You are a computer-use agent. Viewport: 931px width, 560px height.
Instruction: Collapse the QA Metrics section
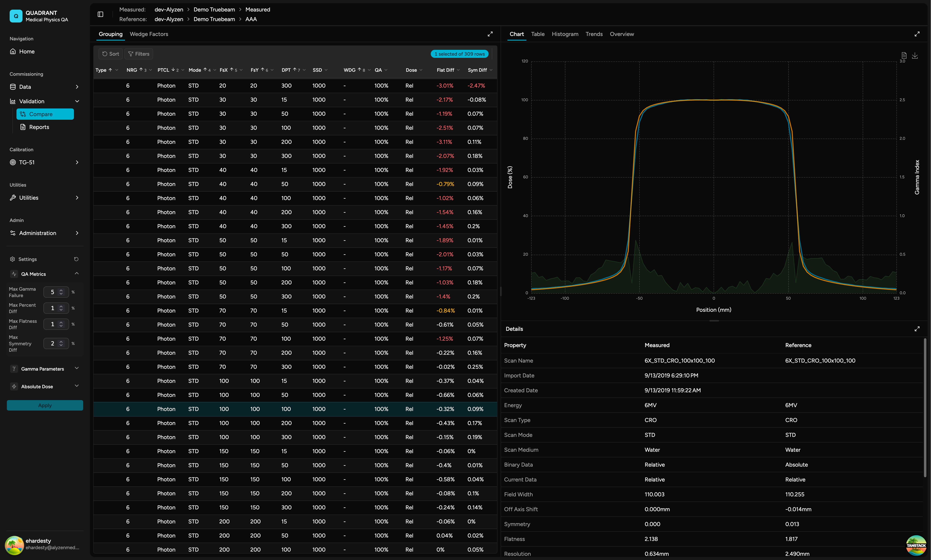click(77, 274)
